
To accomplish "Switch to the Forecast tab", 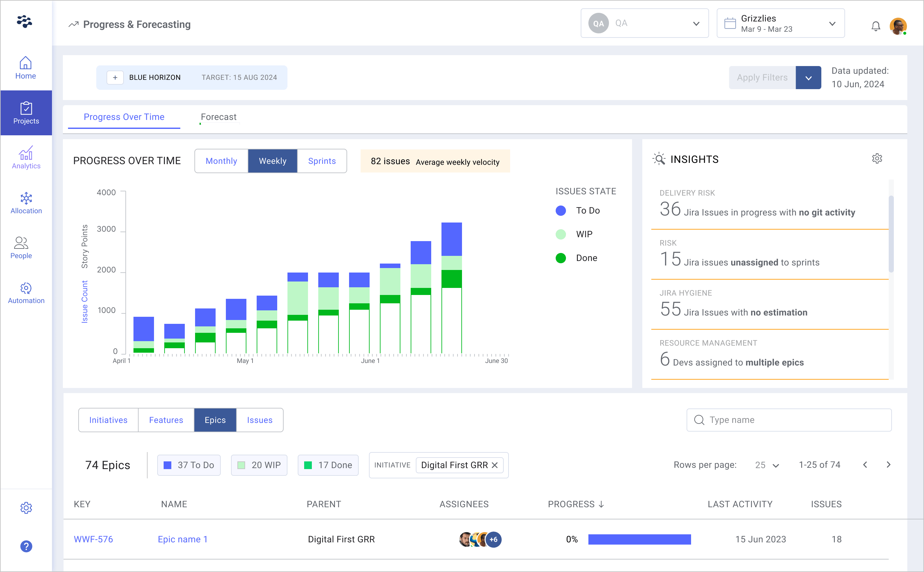I will [218, 117].
